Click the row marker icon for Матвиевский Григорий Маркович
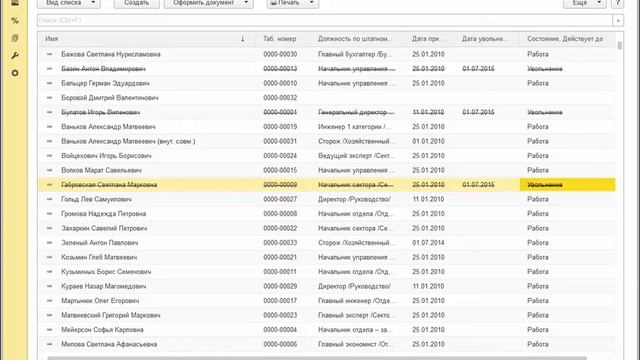Viewport: 640px width, 360px height. click(x=50, y=315)
